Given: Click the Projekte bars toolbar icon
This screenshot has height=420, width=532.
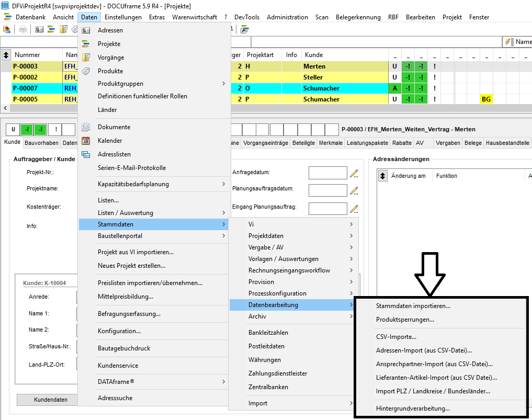Looking at the screenshot, I should 51,30.
